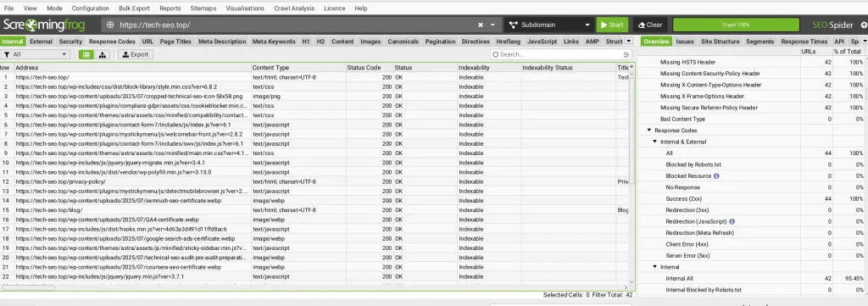The height and width of the screenshot is (306, 868).
Task: Switch to the External tab
Action: coord(41,42)
